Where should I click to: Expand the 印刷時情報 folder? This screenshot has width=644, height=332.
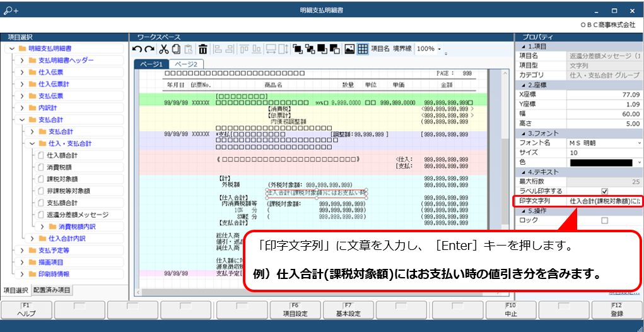(22, 274)
